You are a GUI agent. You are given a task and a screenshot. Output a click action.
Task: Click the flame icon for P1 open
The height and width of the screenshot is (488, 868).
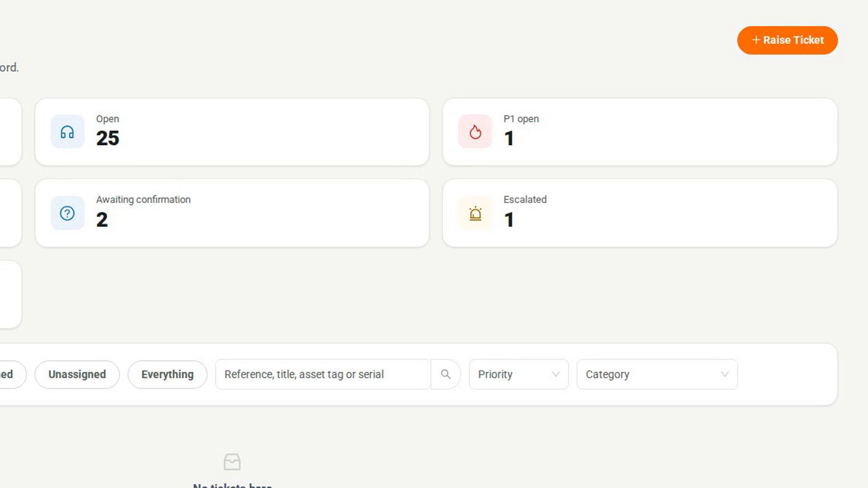point(475,132)
